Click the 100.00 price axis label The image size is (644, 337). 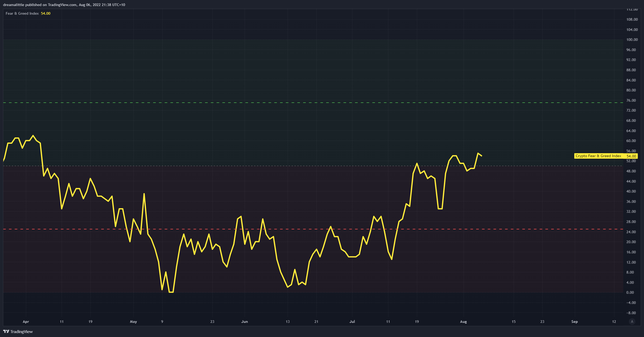point(632,40)
